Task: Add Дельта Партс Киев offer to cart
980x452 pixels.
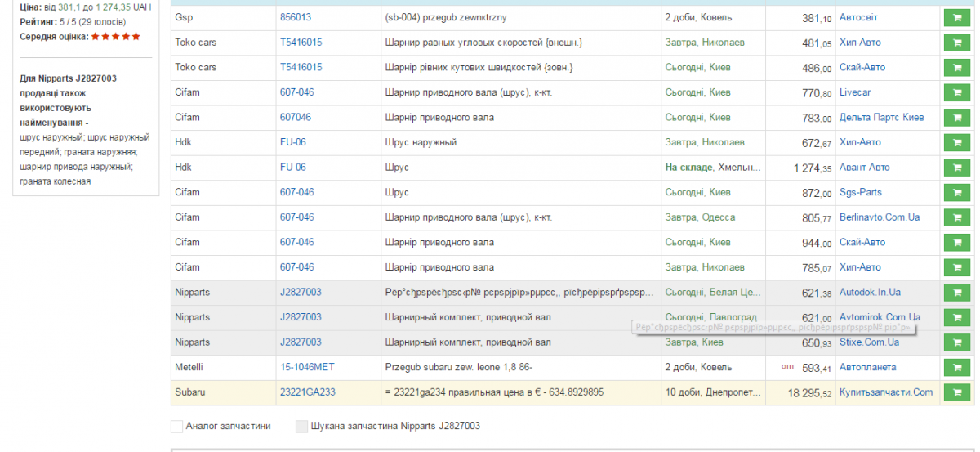Action: tap(956, 118)
